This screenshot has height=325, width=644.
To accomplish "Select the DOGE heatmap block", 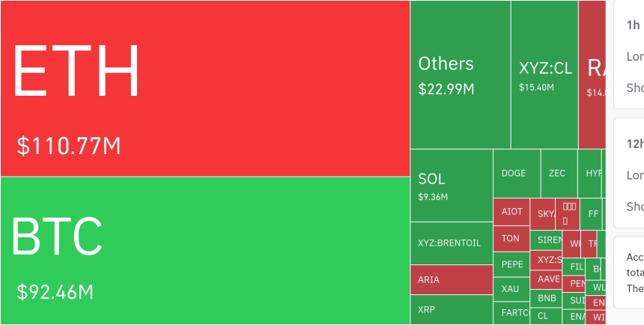I will [516, 173].
